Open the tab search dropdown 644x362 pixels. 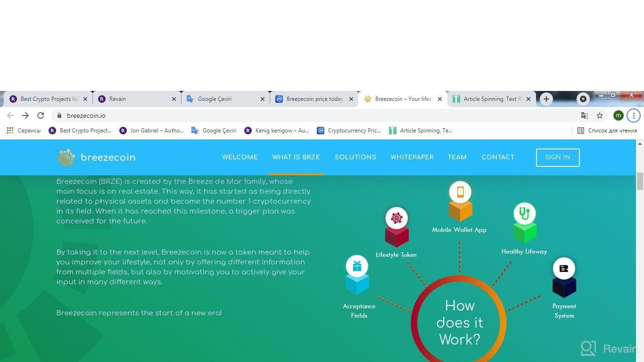tap(583, 99)
